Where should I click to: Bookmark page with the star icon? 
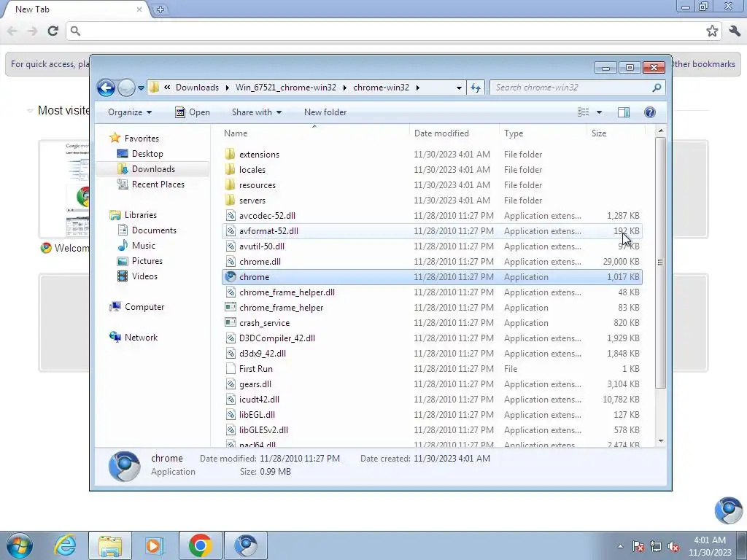coord(712,31)
